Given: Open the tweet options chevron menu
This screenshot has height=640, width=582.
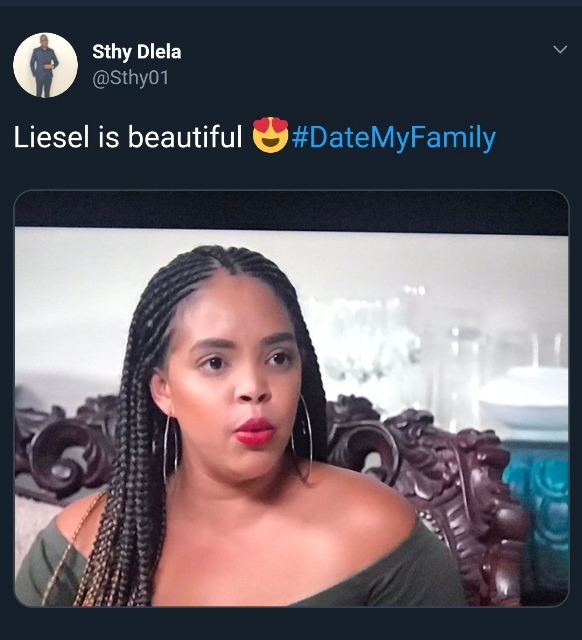Looking at the screenshot, I should click(560, 49).
